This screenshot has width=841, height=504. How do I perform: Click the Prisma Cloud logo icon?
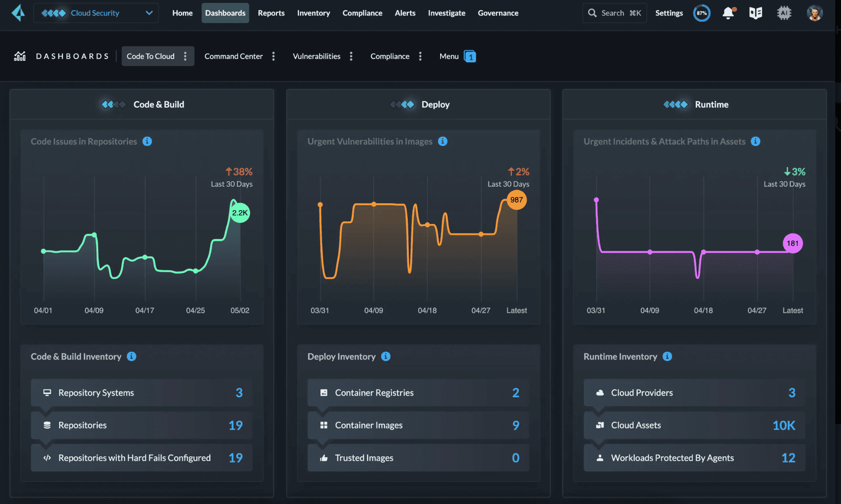pos(18,13)
